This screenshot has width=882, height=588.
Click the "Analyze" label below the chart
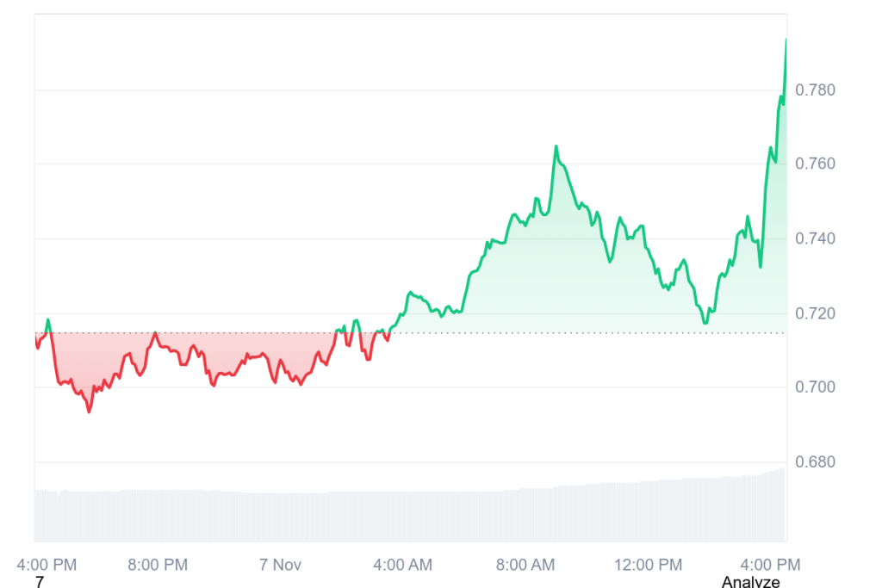(750, 583)
